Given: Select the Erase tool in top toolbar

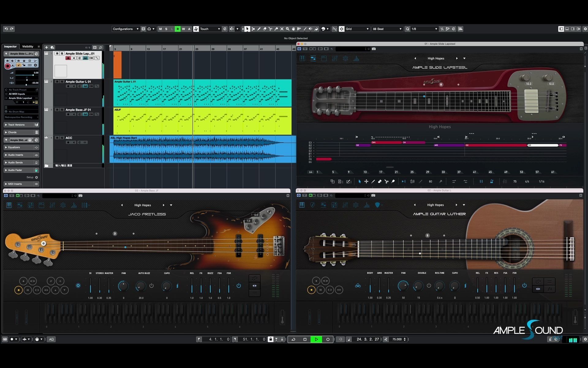Looking at the screenshot, I should click(265, 29).
